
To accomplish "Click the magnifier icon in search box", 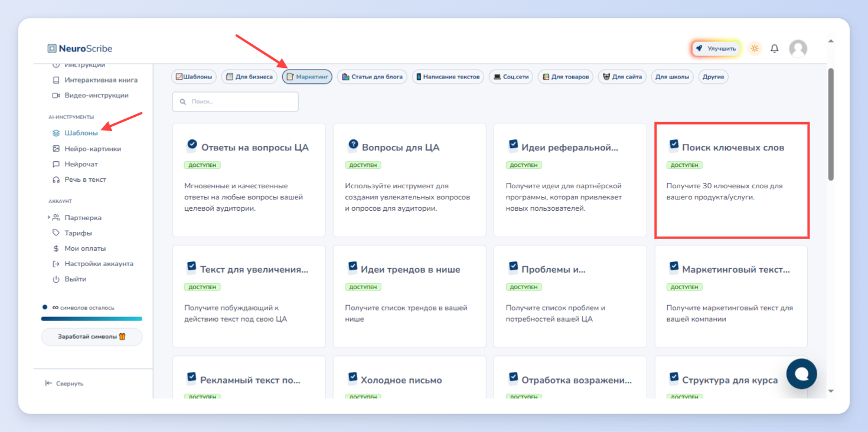I will coord(182,102).
